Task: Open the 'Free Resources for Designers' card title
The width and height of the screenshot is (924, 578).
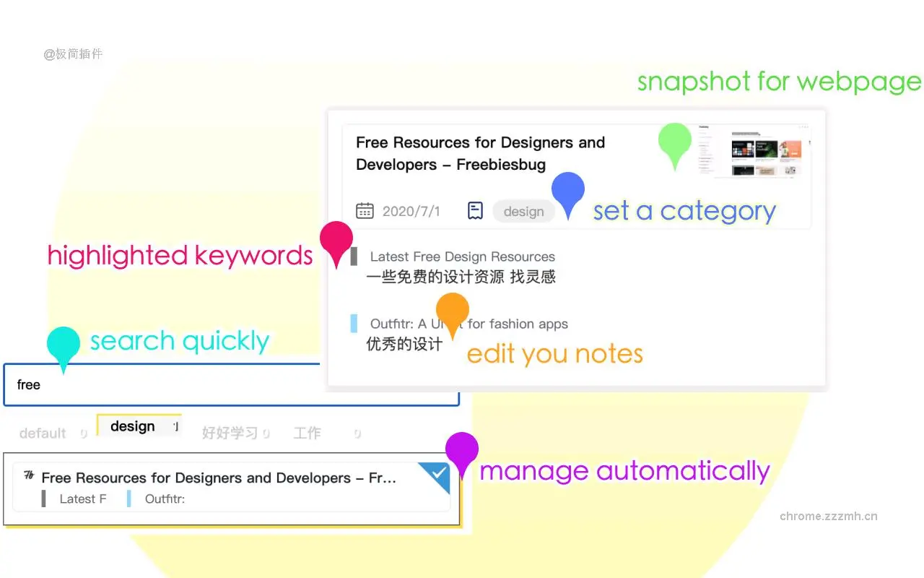Action: tap(480, 153)
